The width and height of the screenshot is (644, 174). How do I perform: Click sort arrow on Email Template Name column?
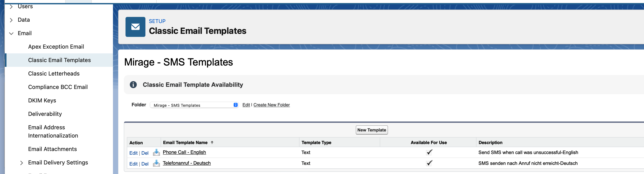click(x=212, y=142)
